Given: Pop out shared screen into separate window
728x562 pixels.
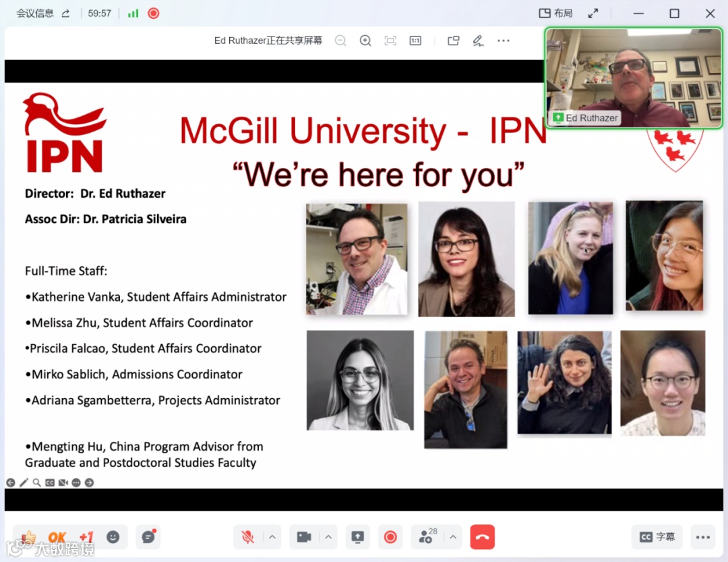Looking at the screenshot, I should (454, 41).
